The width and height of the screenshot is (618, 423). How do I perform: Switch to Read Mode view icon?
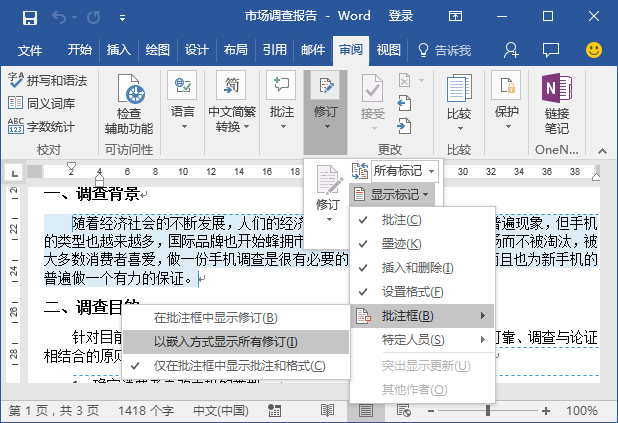point(327,411)
